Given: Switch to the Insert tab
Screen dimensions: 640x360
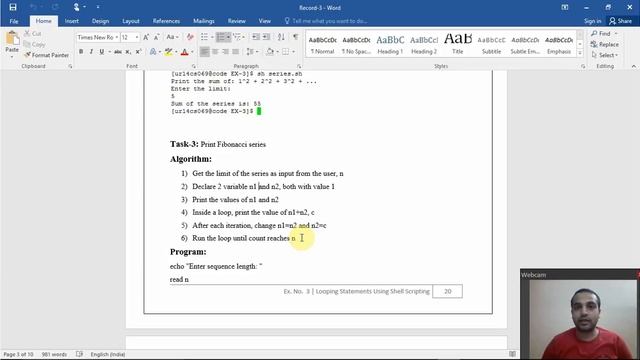Looking at the screenshot, I should click(x=72, y=21).
